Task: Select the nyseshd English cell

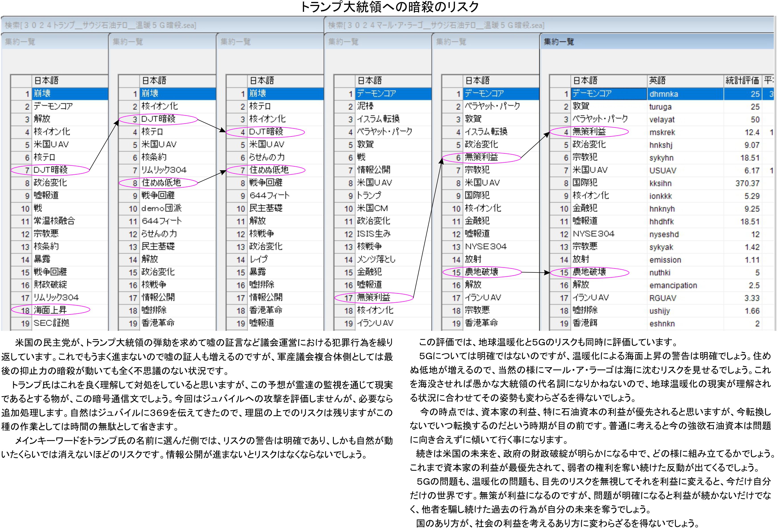Action: tap(664, 234)
